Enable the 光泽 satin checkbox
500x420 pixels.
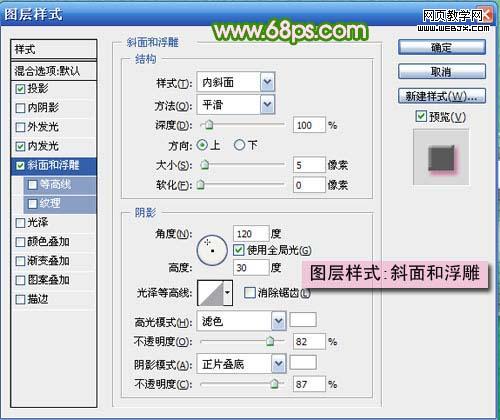click(x=20, y=223)
